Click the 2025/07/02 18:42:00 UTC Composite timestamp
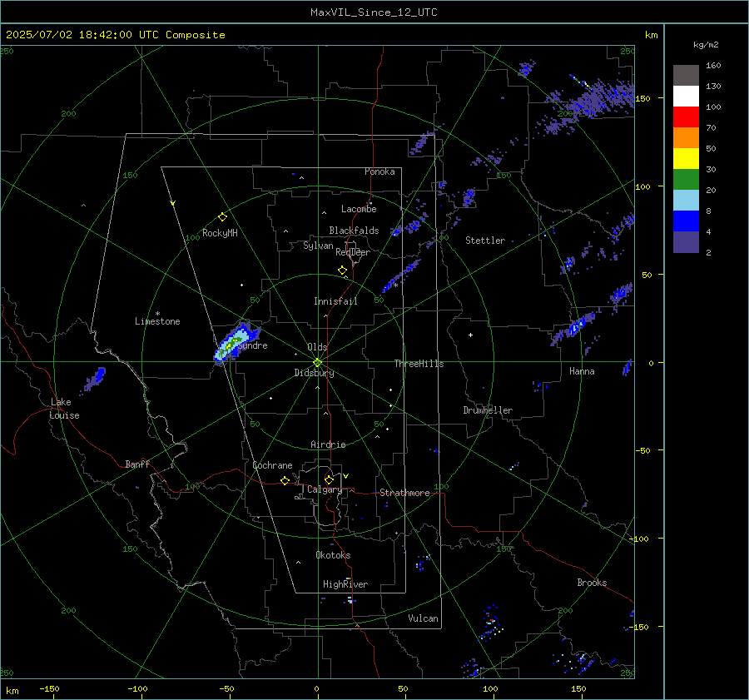The height and width of the screenshot is (700, 749). [116, 35]
